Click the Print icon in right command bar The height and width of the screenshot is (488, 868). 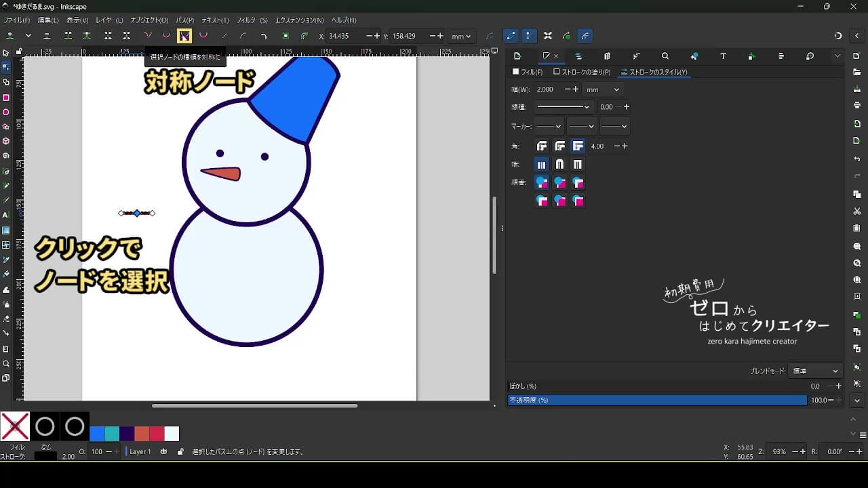pyautogui.click(x=857, y=105)
